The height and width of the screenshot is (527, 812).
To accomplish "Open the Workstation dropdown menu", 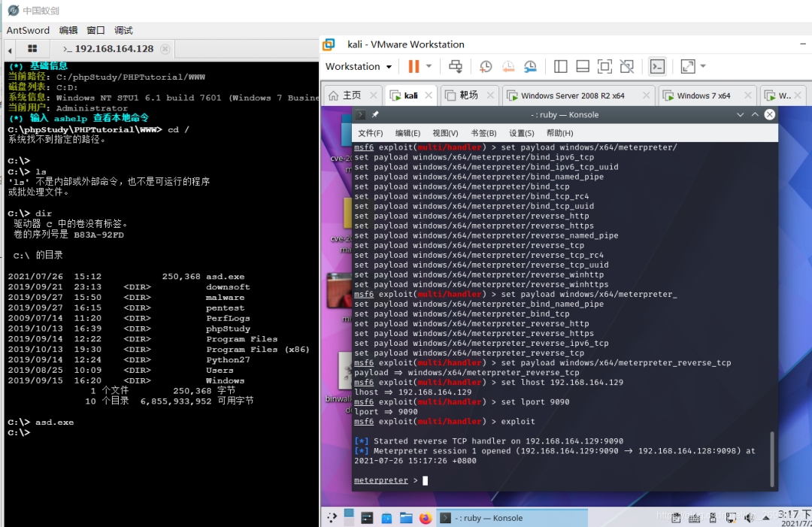I will click(359, 66).
